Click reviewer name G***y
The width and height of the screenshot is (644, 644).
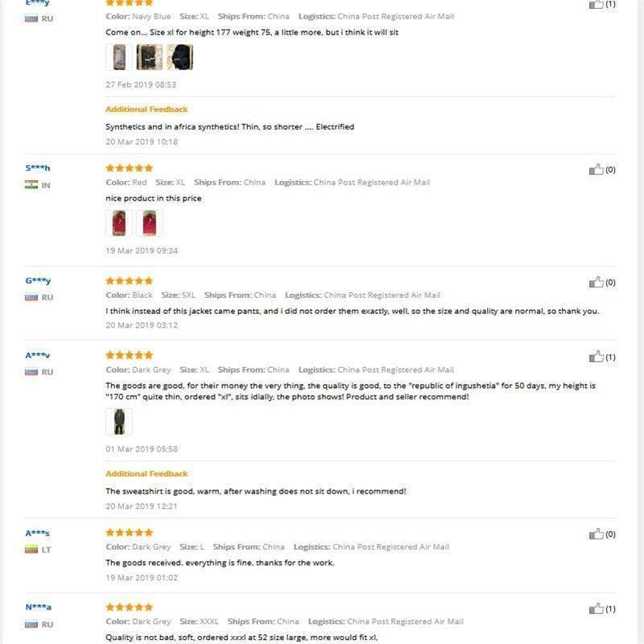click(38, 281)
